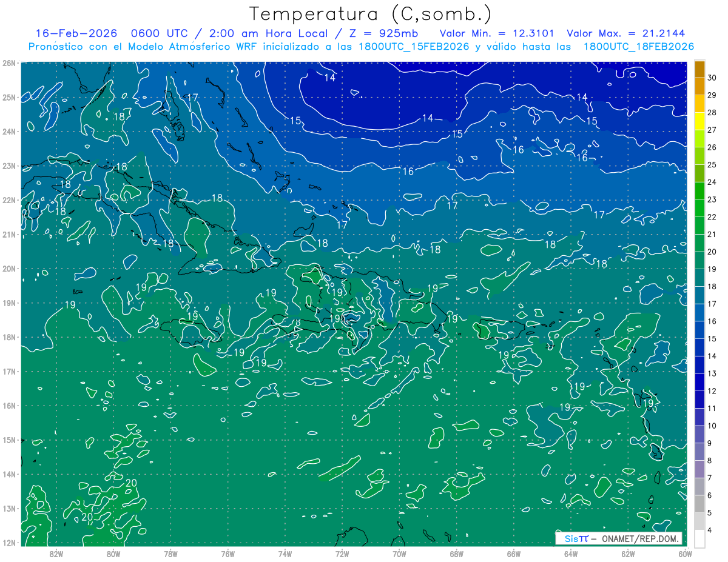Click the '22N' latitude axis label
The height and width of the screenshot is (562, 728).
point(8,200)
